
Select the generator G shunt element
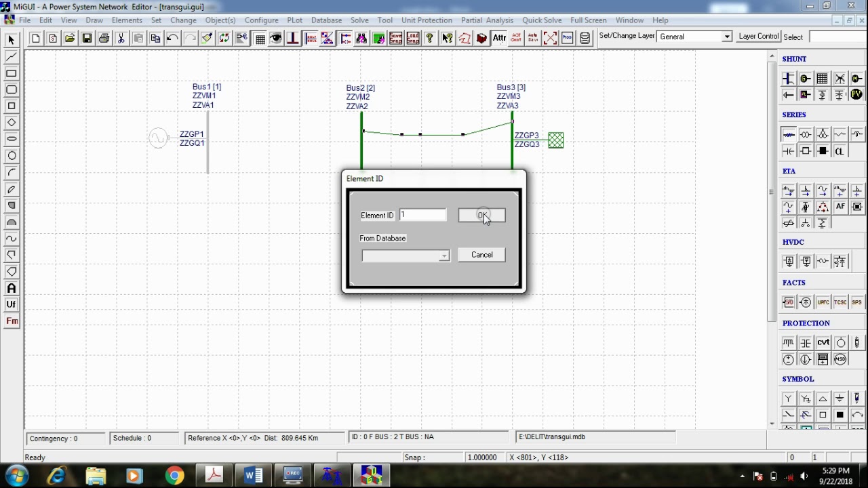806,79
